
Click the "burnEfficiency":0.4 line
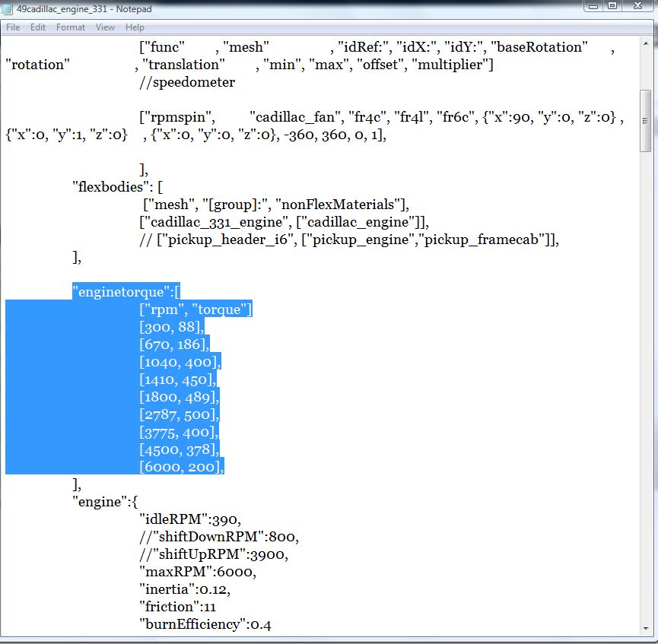[205, 624]
